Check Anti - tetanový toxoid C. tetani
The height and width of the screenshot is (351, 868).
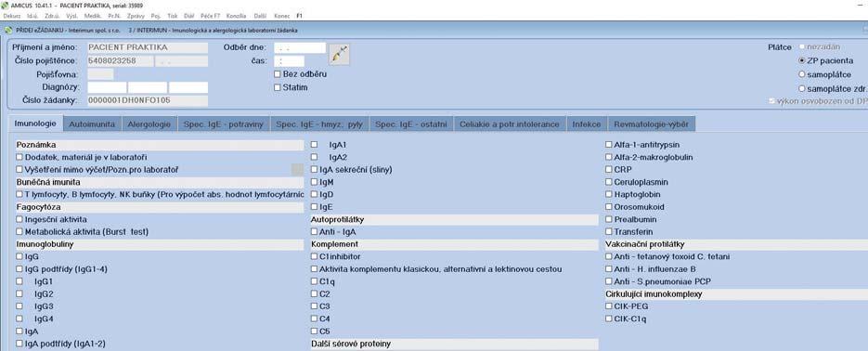609,257
